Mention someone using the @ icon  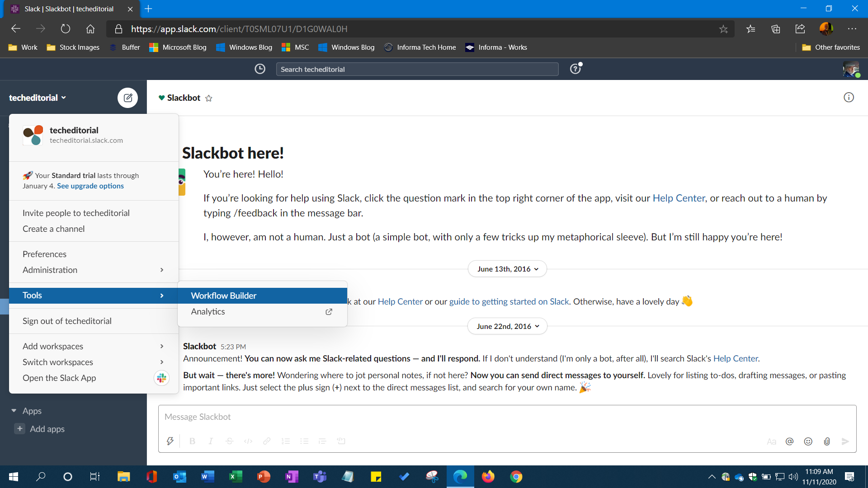(x=790, y=441)
